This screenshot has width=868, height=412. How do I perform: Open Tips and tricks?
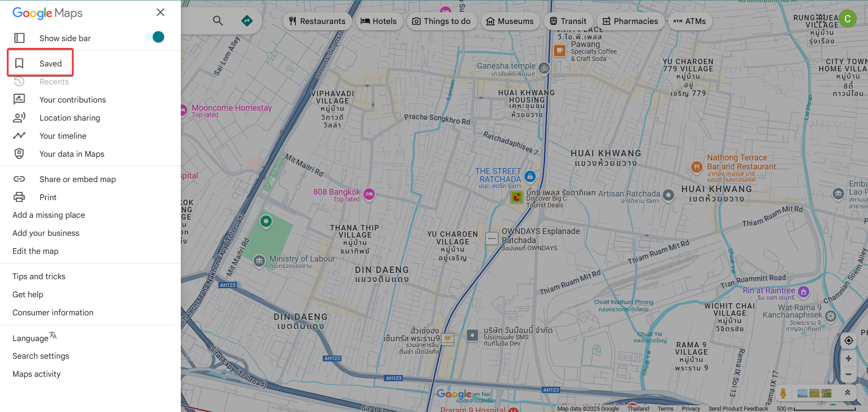click(39, 276)
